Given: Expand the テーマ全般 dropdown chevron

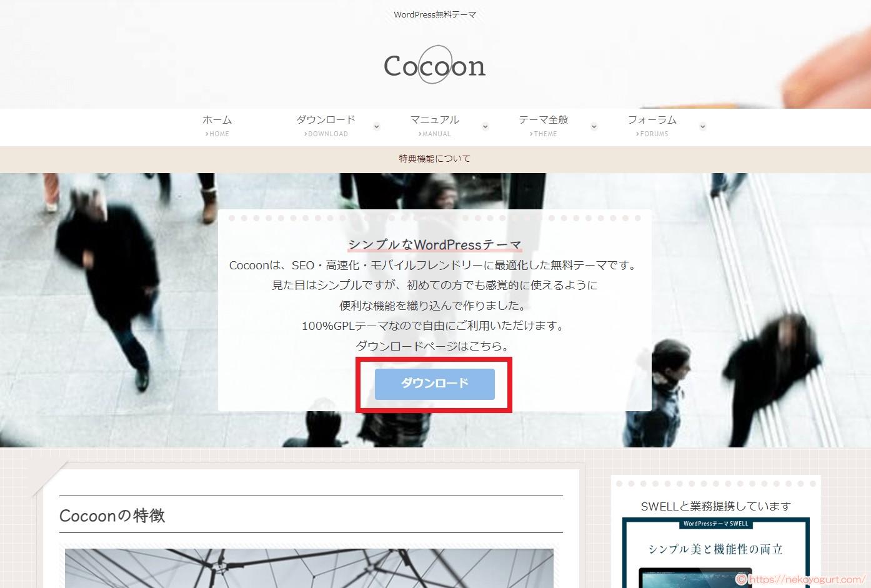Looking at the screenshot, I should [x=594, y=126].
